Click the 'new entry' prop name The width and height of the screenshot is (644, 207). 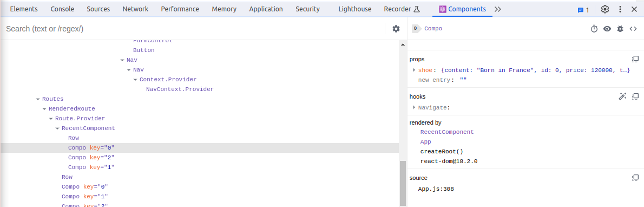[x=435, y=80]
